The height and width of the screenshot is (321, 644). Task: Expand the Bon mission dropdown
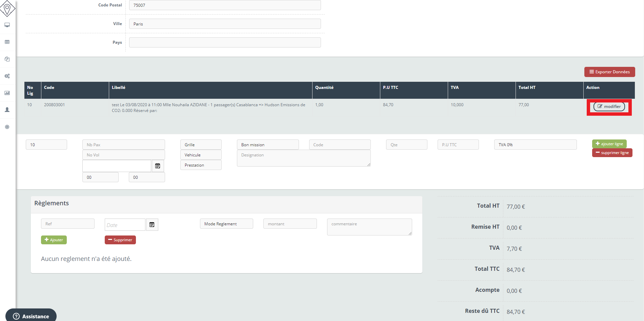pyautogui.click(x=267, y=145)
